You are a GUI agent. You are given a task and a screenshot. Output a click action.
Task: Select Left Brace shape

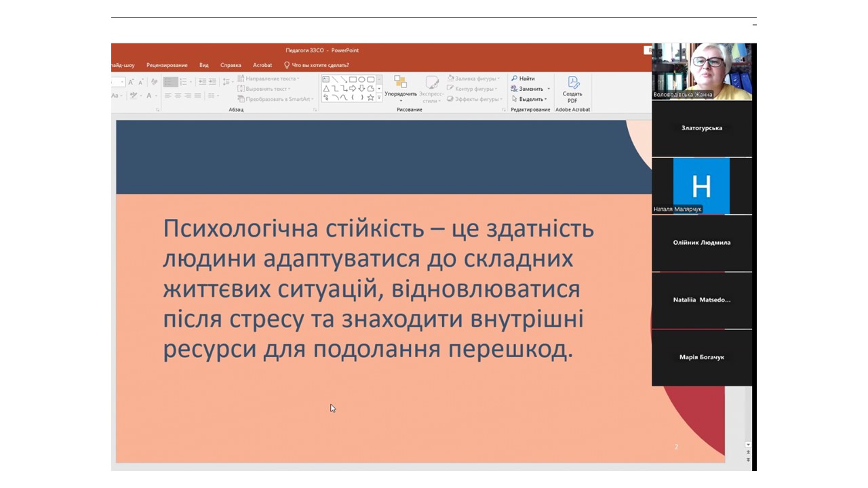(353, 98)
